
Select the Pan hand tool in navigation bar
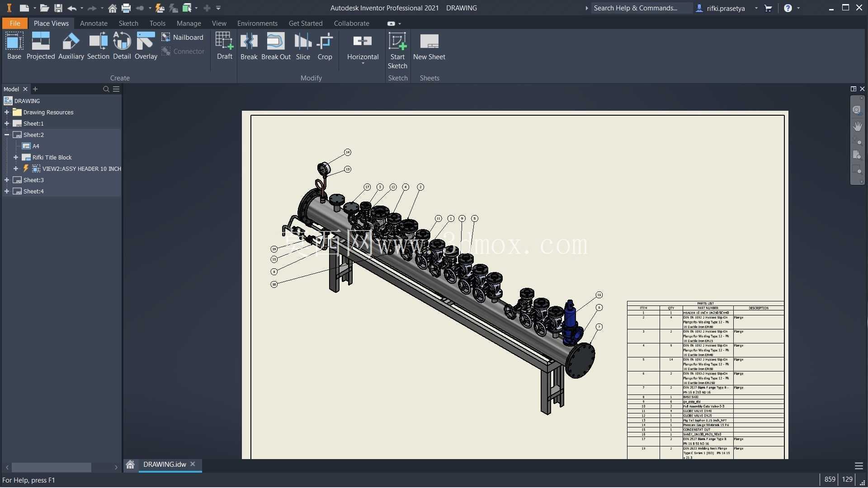(857, 126)
